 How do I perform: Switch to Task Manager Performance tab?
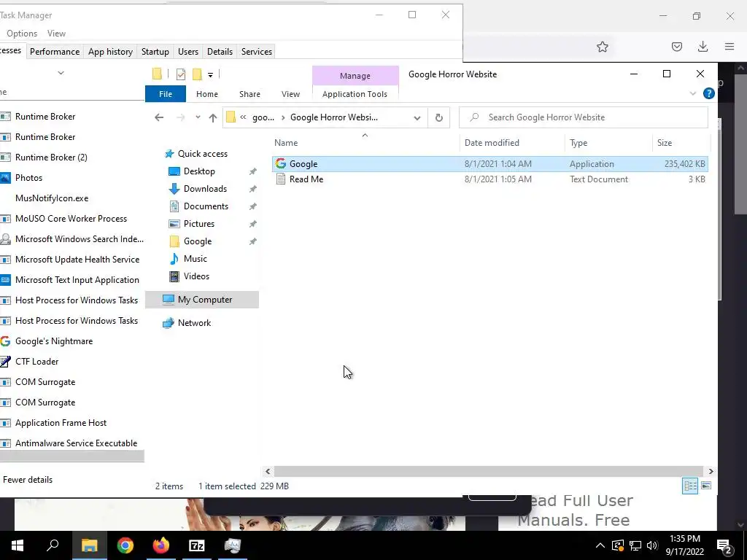pos(54,52)
